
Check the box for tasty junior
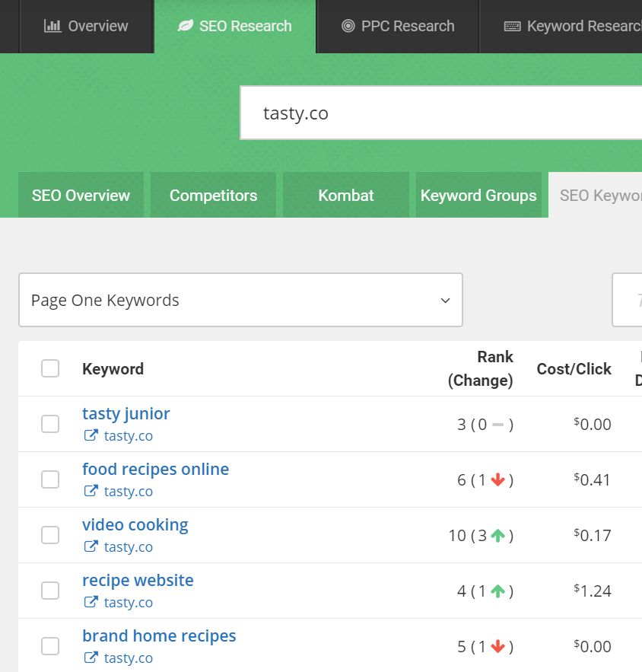click(x=50, y=424)
